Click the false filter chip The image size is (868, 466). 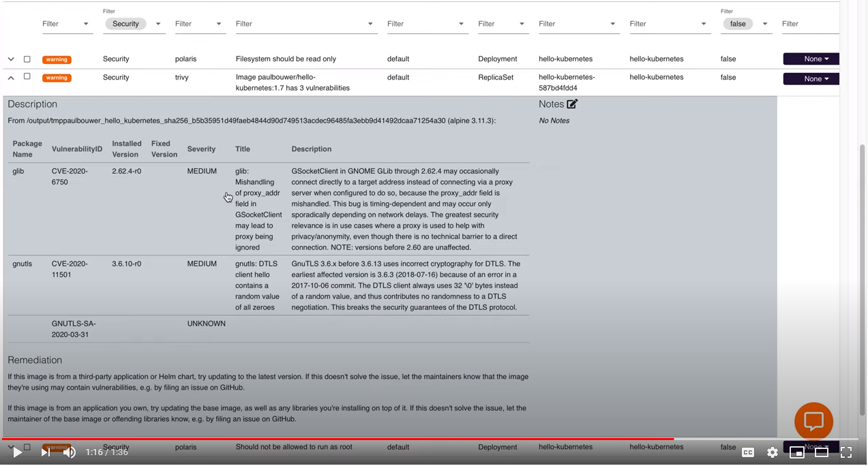tap(738, 24)
